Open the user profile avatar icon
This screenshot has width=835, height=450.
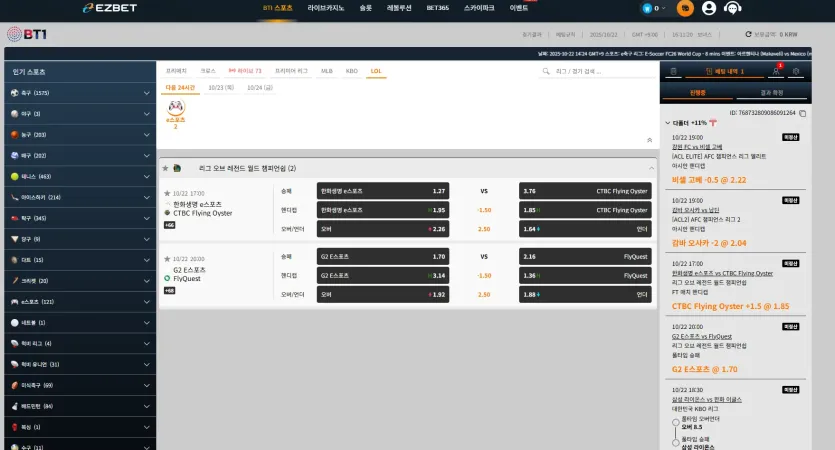pyautogui.click(x=709, y=8)
